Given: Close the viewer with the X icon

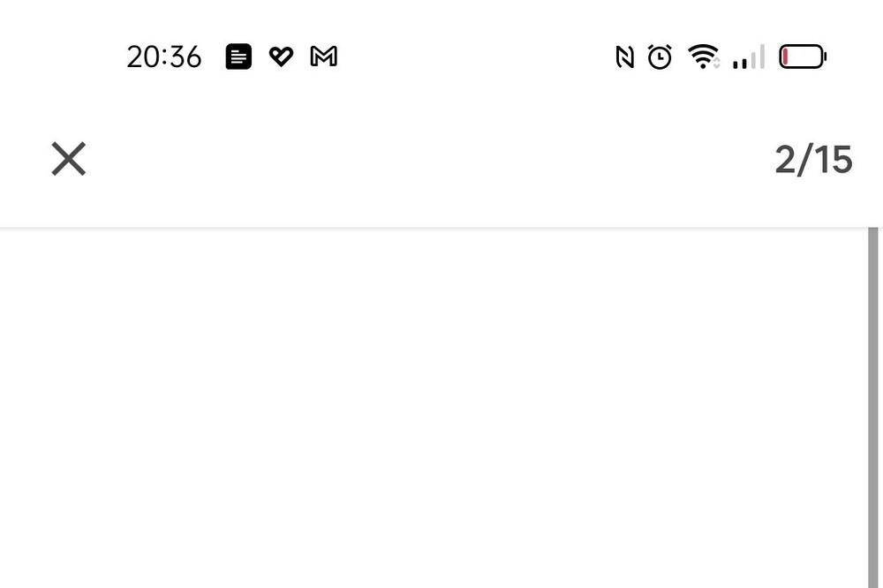Looking at the screenshot, I should [x=68, y=159].
